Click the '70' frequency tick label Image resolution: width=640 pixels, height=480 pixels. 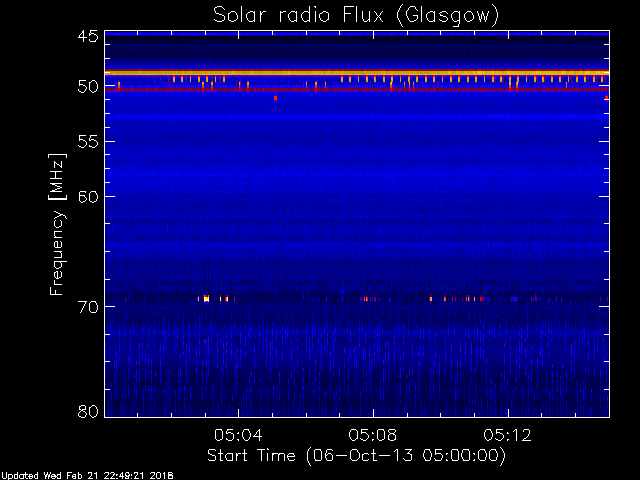pyautogui.click(x=88, y=307)
